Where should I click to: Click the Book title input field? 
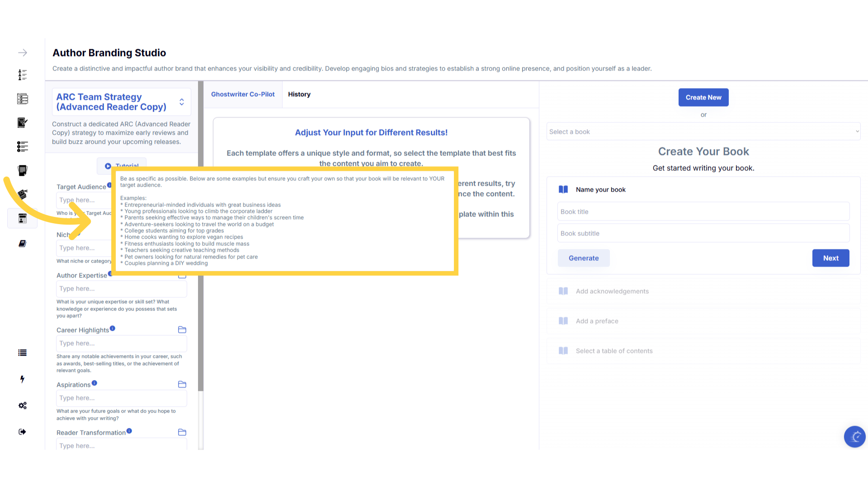click(x=703, y=212)
